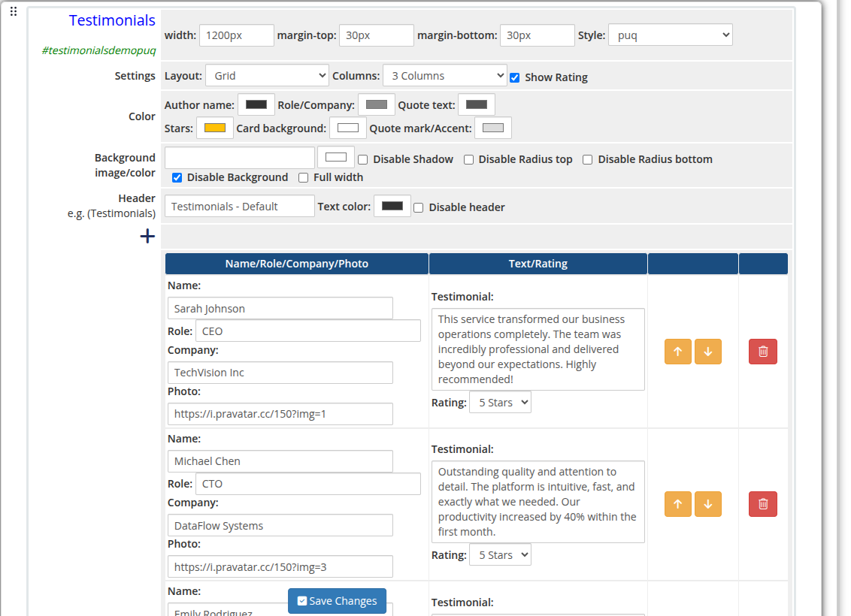The width and height of the screenshot is (851, 616).
Task: Move Sarah Johnson's testimonial down
Action: pyautogui.click(x=707, y=351)
